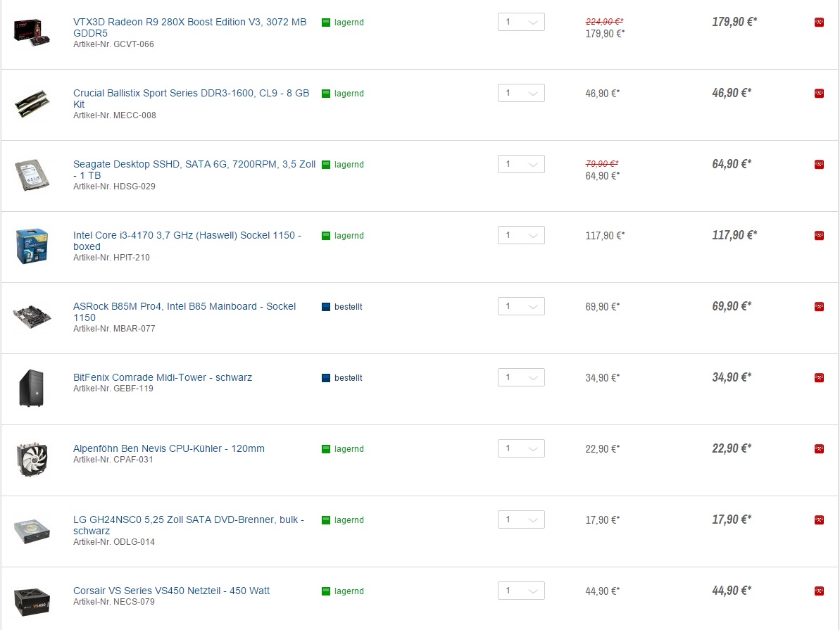This screenshot has width=840, height=630.
Task: Open quantity dropdown for LG GH24NSC0
Action: 521,519
